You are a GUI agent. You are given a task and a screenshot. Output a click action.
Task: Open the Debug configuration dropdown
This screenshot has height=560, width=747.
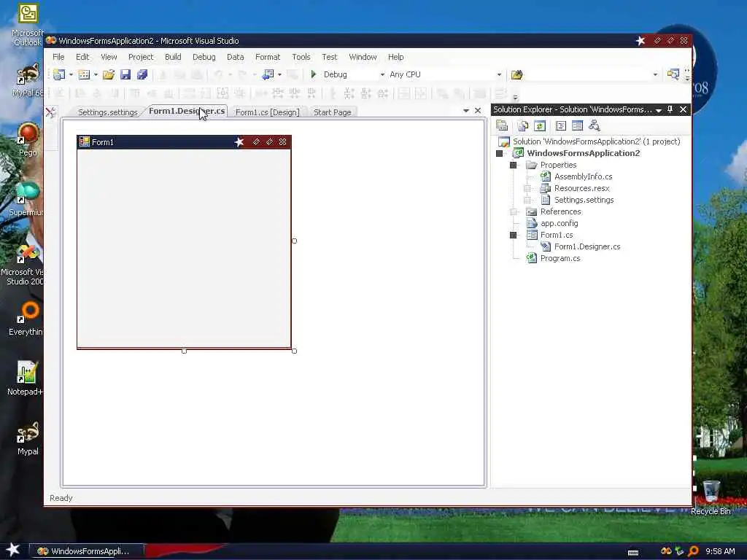coord(382,75)
